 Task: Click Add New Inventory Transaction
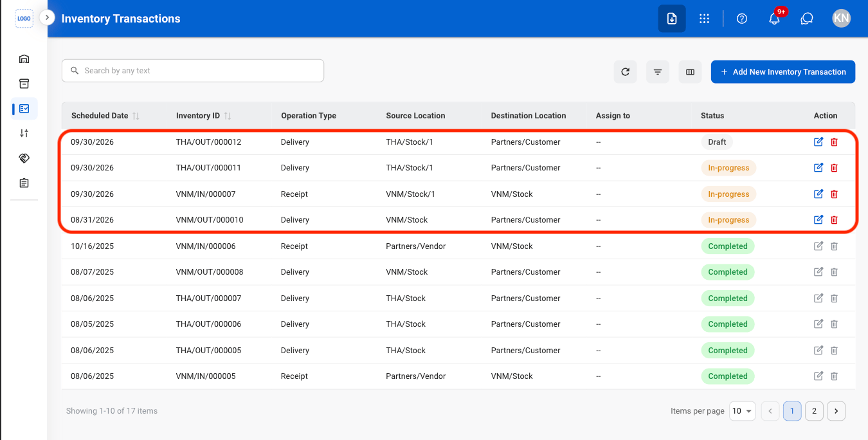783,72
